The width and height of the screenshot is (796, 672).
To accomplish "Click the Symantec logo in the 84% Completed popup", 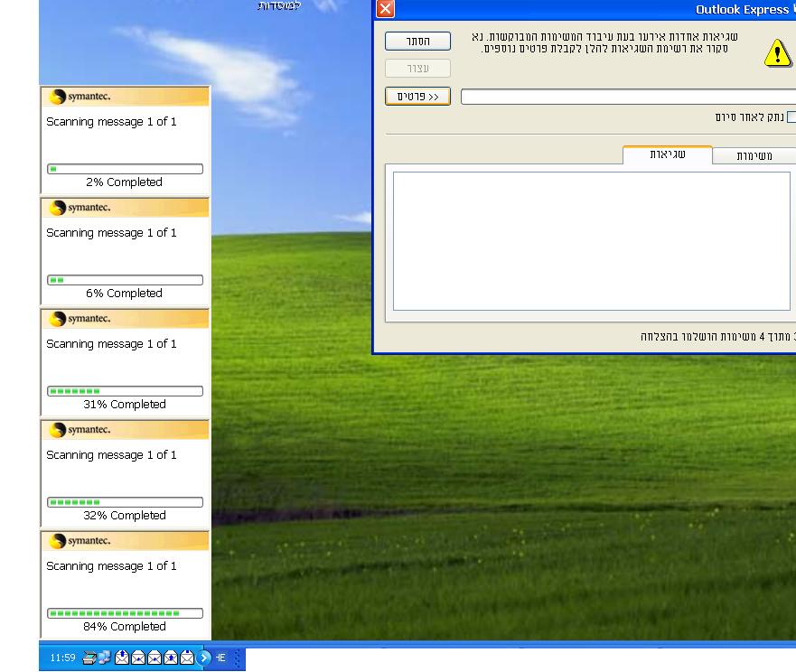I will point(80,540).
